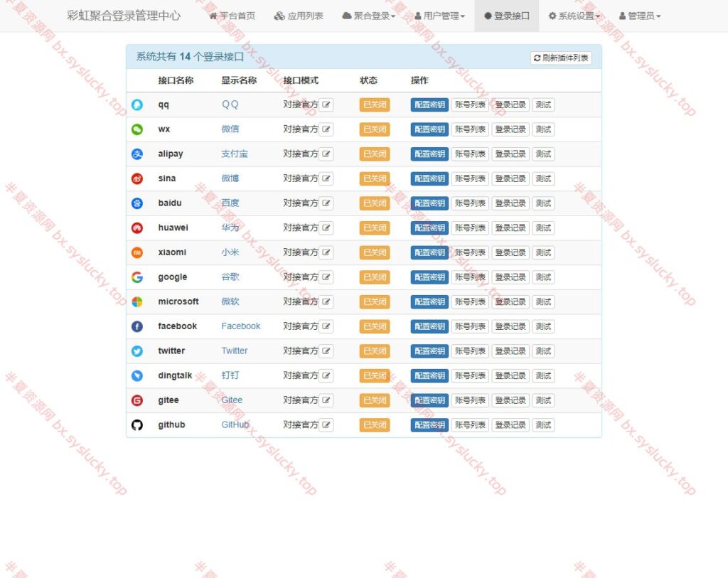Click the Facebook display name link

(x=240, y=326)
